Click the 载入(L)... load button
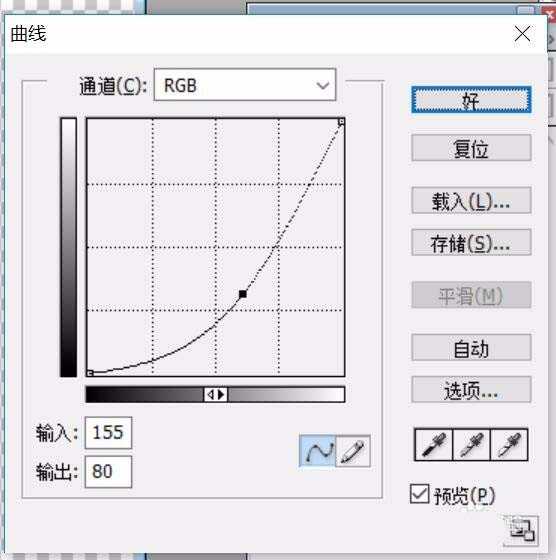 [x=471, y=200]
